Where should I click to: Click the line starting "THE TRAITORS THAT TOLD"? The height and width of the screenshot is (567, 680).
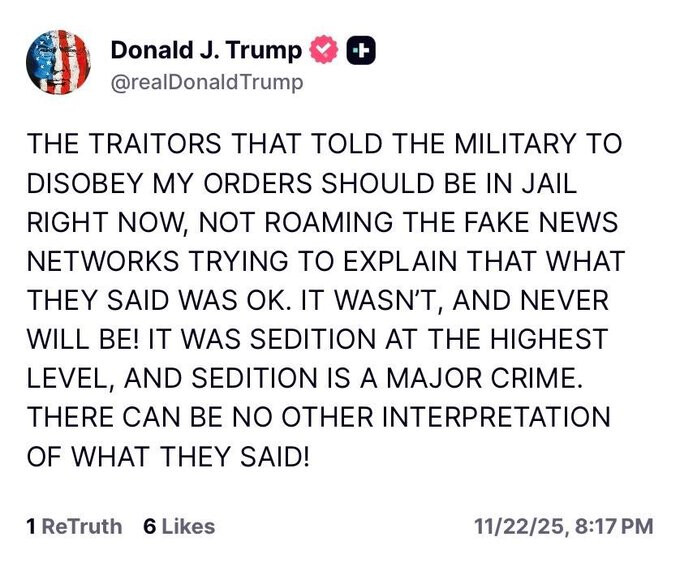tap(324, 144)
